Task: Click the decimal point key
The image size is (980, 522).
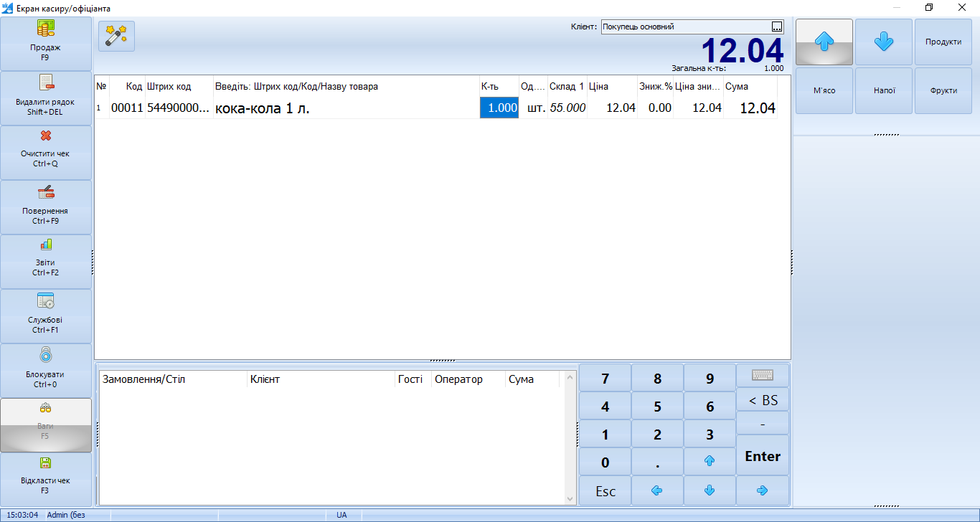Action: [657, 462]
